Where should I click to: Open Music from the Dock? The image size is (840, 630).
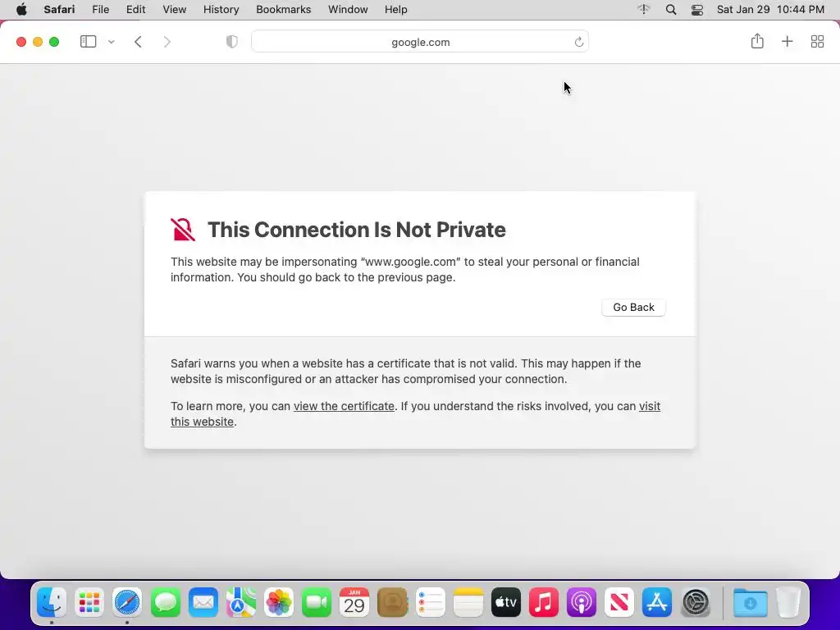point(544,602)
